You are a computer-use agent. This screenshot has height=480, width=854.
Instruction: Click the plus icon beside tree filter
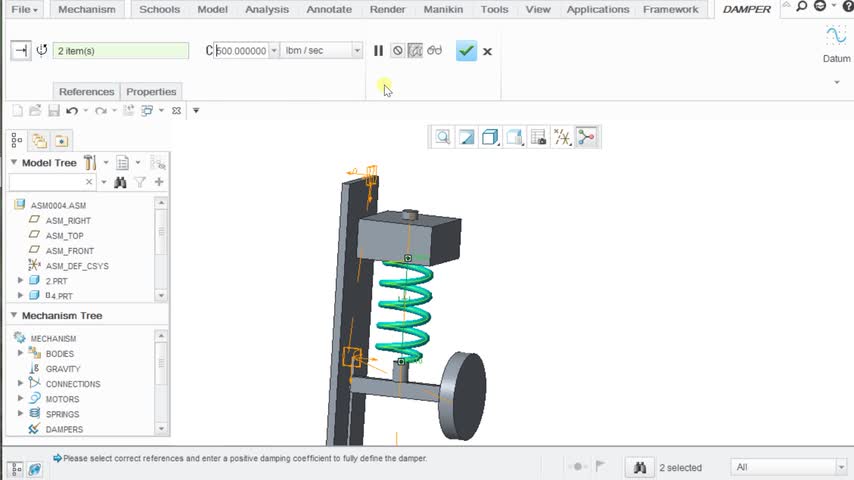point(159,182)
